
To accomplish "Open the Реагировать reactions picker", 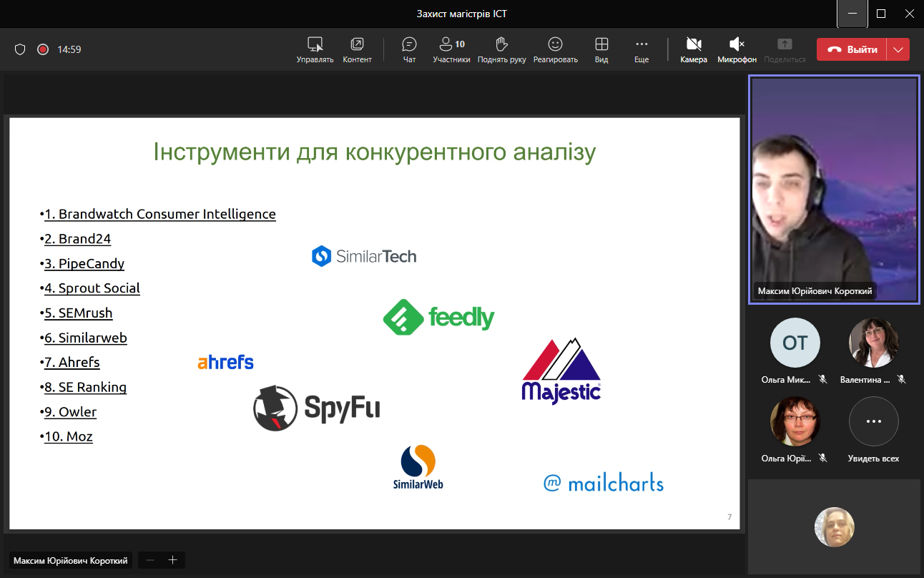I will click(555, 49).
